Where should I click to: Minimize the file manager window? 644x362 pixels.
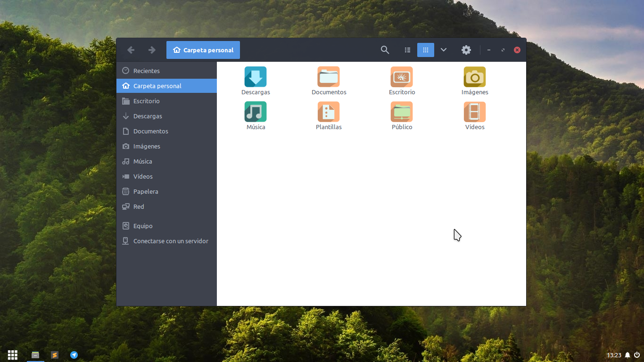[489, 50]
